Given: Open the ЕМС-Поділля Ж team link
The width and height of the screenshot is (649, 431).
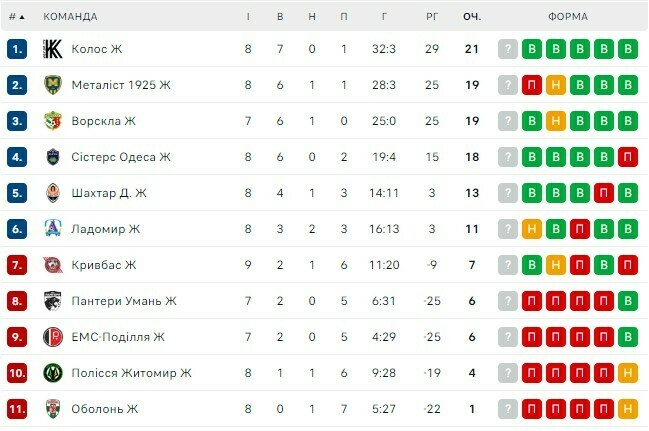Looking at the screenshot, I should pyautogui.click(x=118, y=337).
